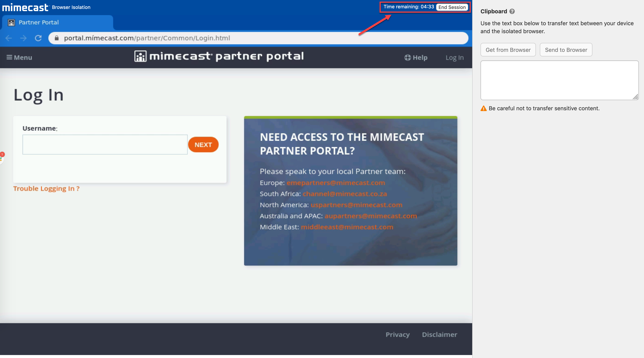The height and width of the screenshot is (358, 644).
Task: Click middleeast@mimecast.com email link
Action: tap(347, 227)
